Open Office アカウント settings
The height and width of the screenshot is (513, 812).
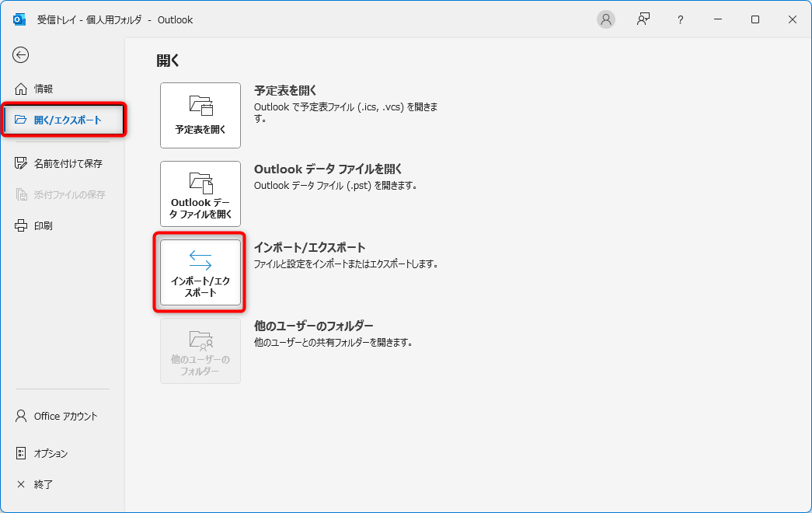coord(65,416)
